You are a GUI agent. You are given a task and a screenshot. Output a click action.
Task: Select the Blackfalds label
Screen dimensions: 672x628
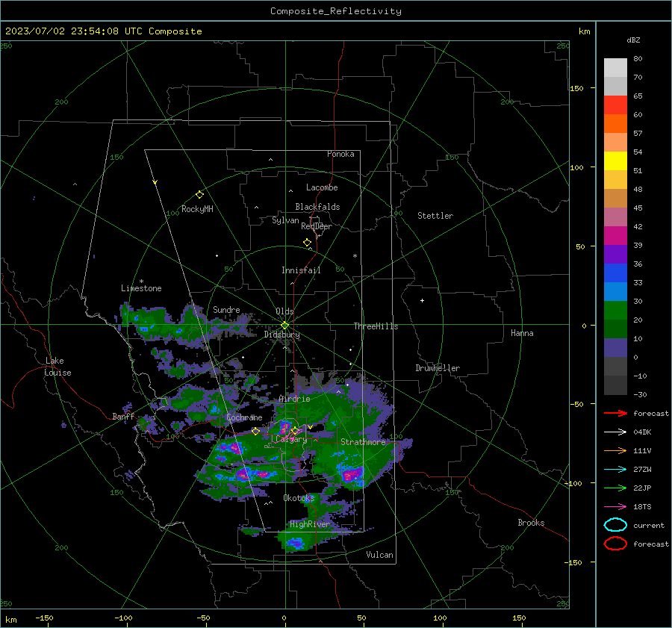click(317, 207)
